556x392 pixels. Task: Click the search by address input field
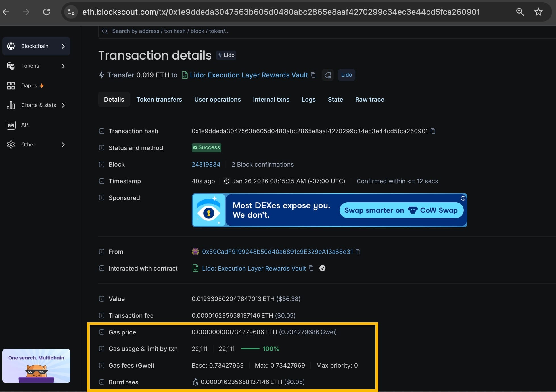click(227, 31)
